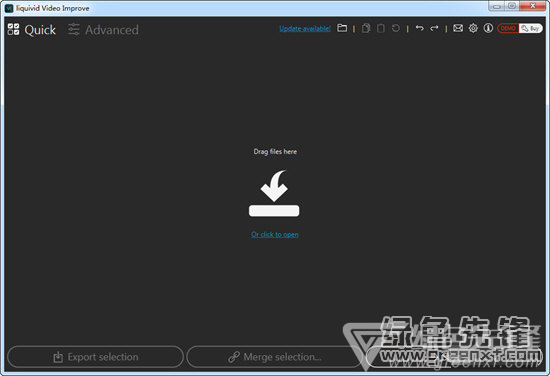
Task: Click the redo arrow icon
Action: coord(434,28)
